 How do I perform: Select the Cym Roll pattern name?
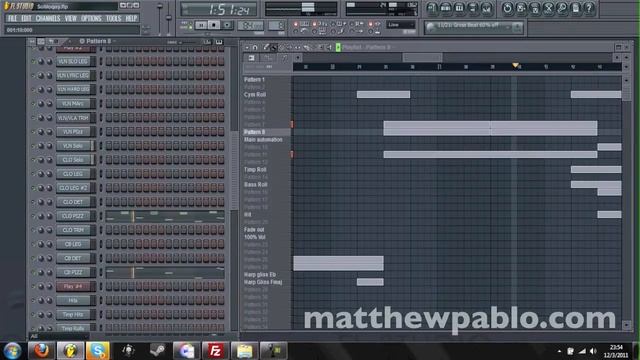pyautogui.click(x=255, y=94)
